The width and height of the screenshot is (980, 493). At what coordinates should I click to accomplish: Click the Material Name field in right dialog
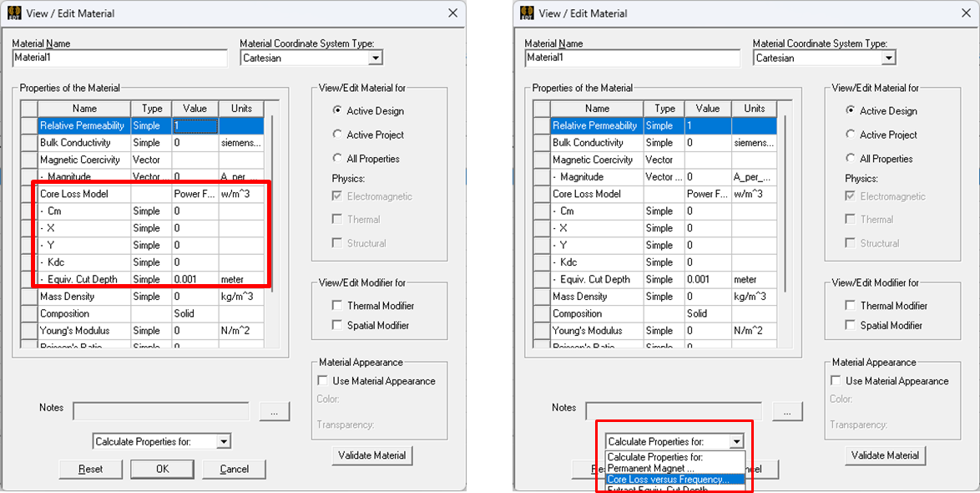point(632,58)
